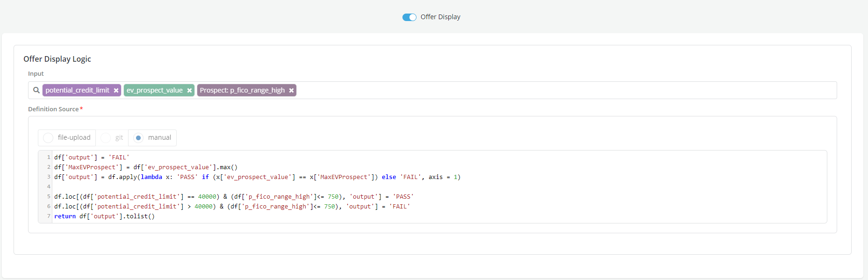Click the lambda apply code line
This screenshot has width=868, height=280.
point(257,177)
